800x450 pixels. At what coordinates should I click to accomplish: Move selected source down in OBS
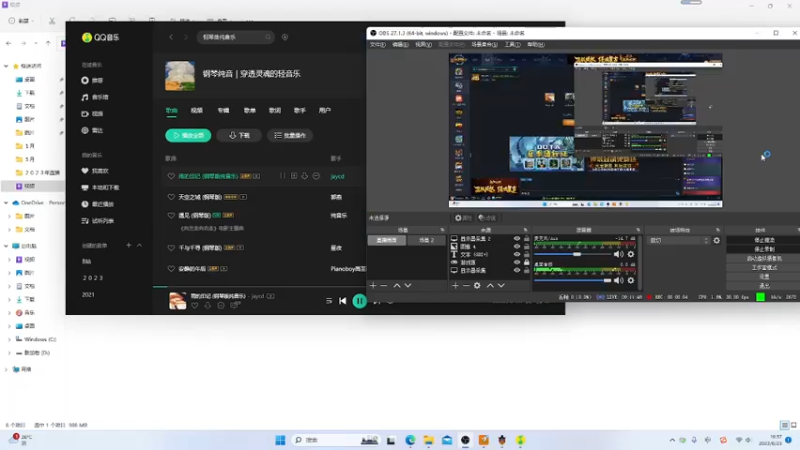point(501,286)
